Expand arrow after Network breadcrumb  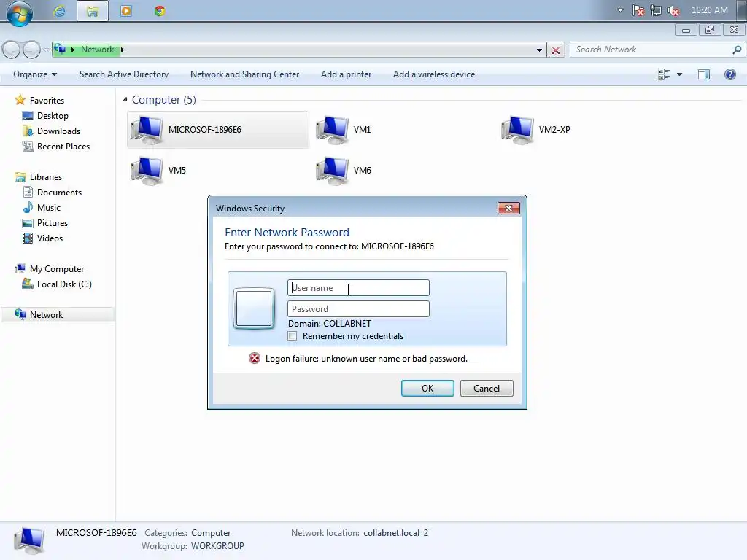(x=123, y=50)
